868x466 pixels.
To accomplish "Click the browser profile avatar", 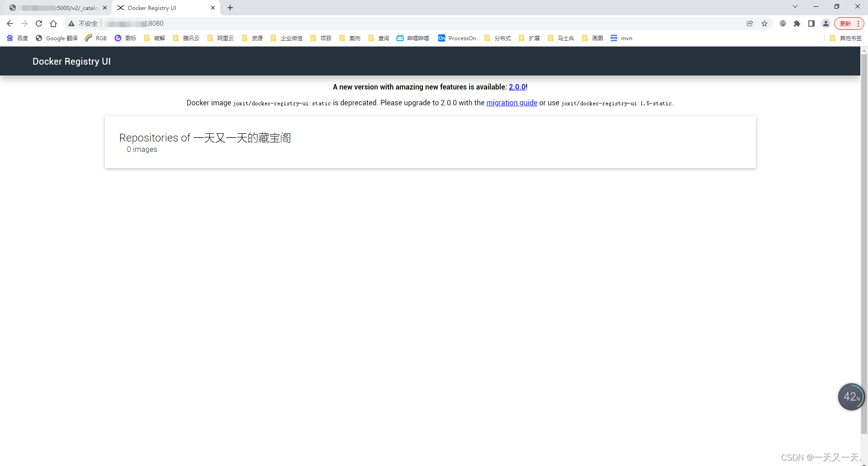I will 826,24.
